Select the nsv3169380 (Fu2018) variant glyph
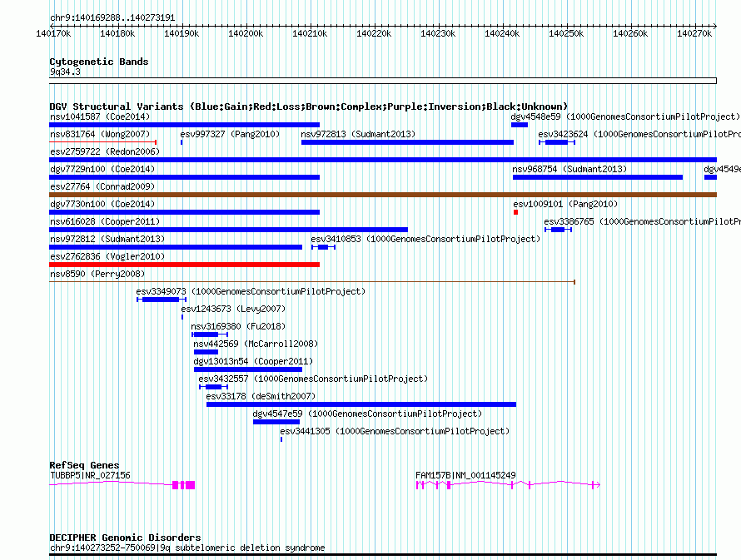The width and height of the screenshot is (741, 560). 210,335
